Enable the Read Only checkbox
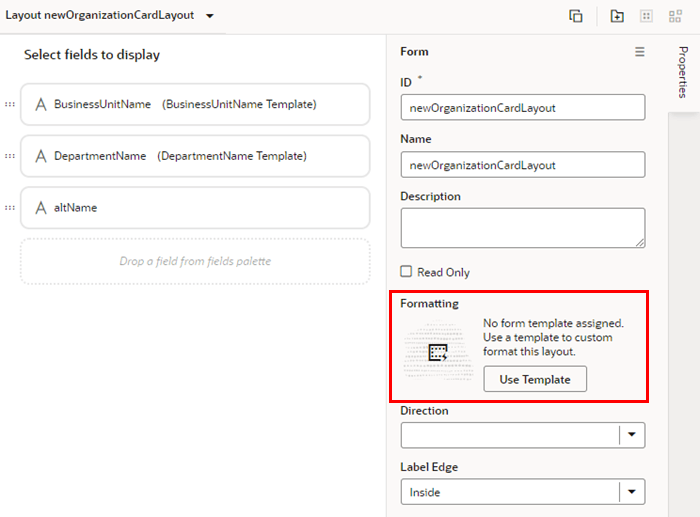The width and height of the screenshot is (700, 517). click(x=406, y=271)
